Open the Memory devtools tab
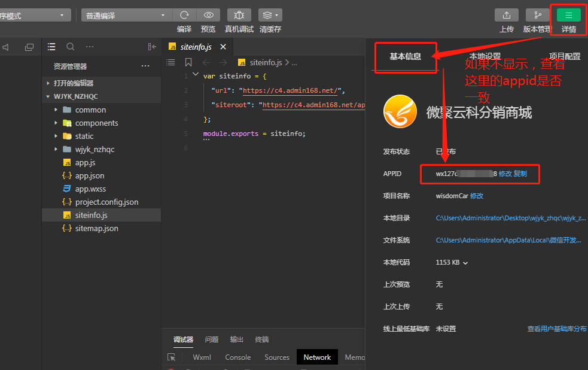This screenshot has width=588, height=370. 355,357
